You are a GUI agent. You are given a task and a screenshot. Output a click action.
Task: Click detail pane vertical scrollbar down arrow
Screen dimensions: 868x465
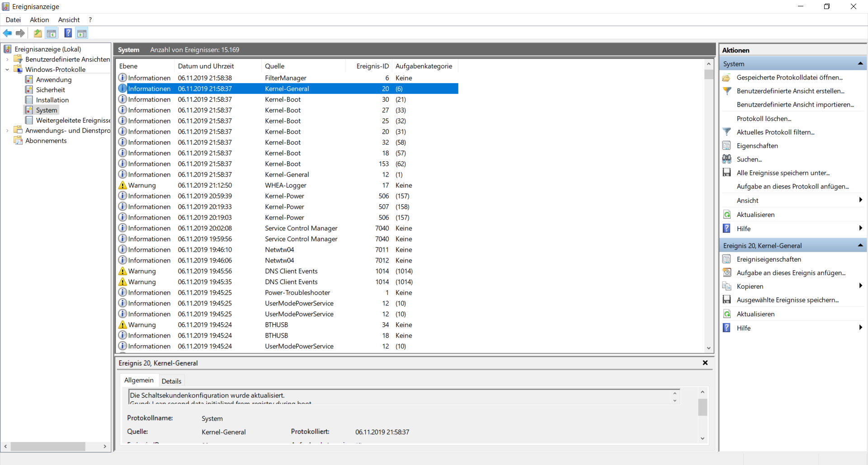703,438
